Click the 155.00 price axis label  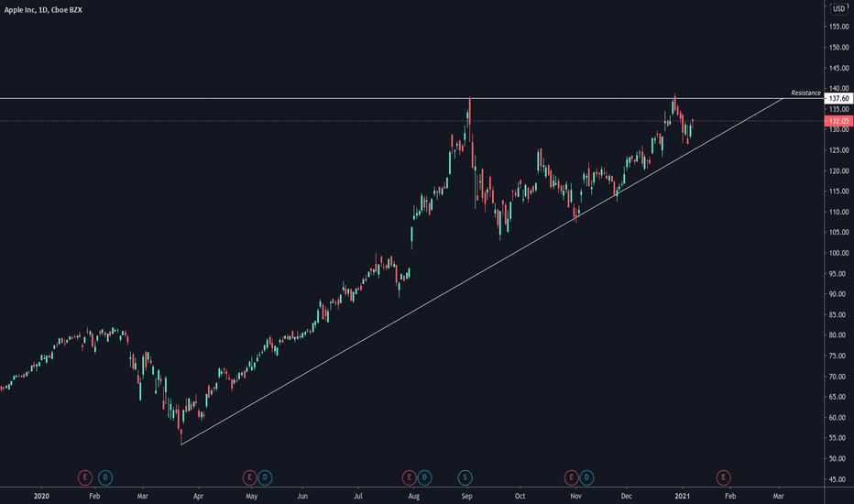pyautogui.click(x=838, y=27)
